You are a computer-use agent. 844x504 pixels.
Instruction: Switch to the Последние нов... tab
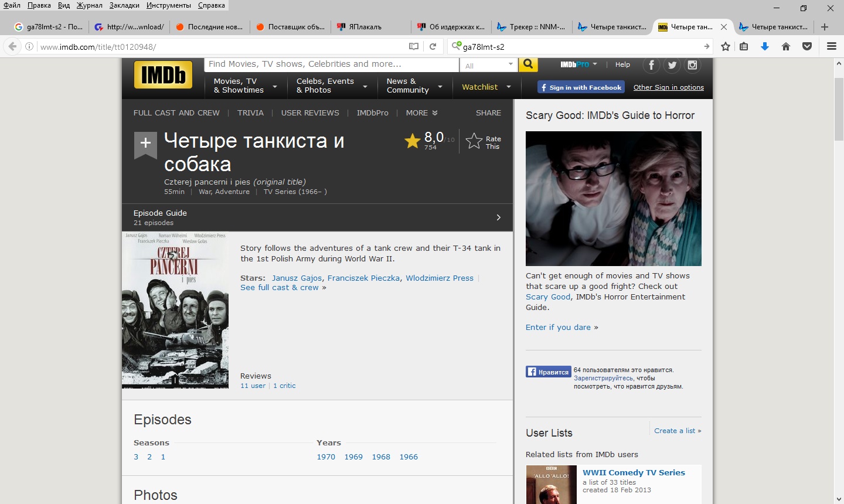209,27
